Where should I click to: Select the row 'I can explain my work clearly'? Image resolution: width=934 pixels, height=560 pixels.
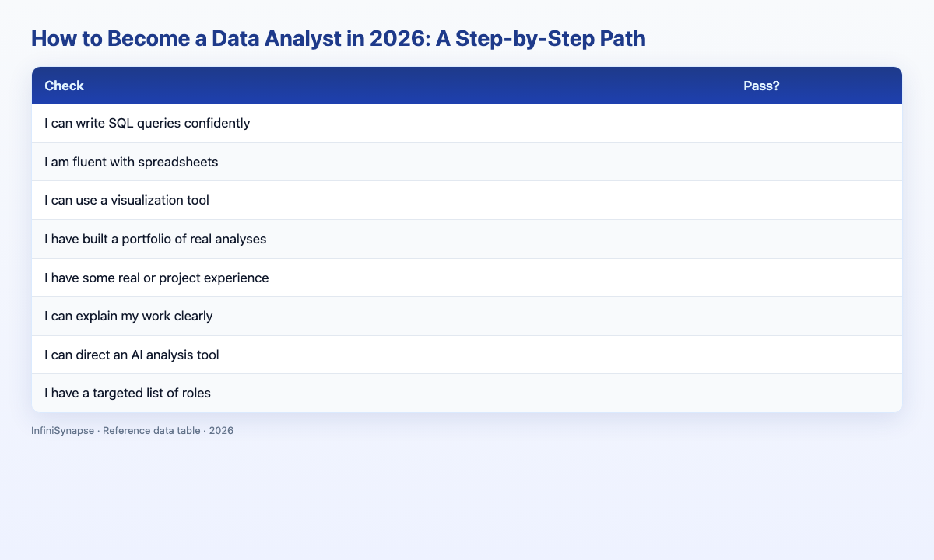[x=467, y=316]
